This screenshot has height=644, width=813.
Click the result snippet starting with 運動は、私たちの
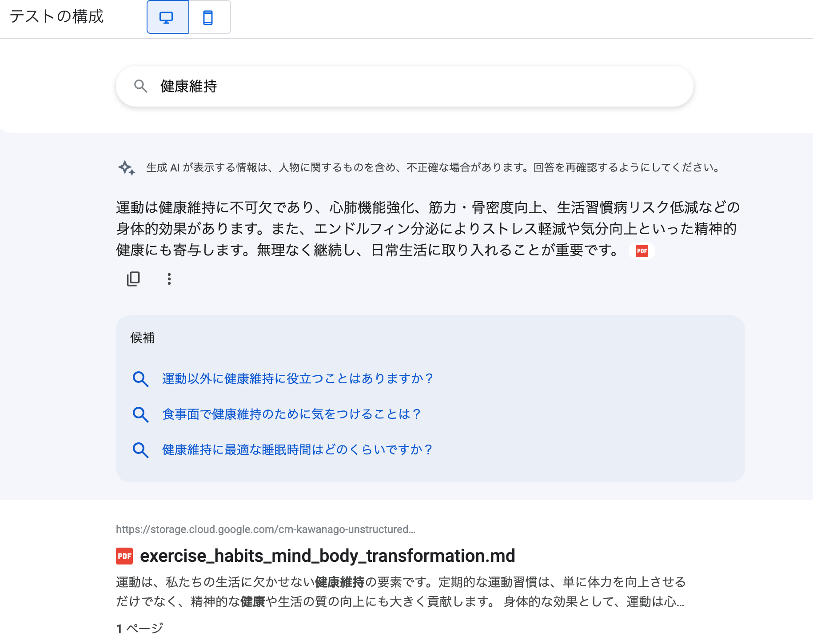[x=400, y=592]
